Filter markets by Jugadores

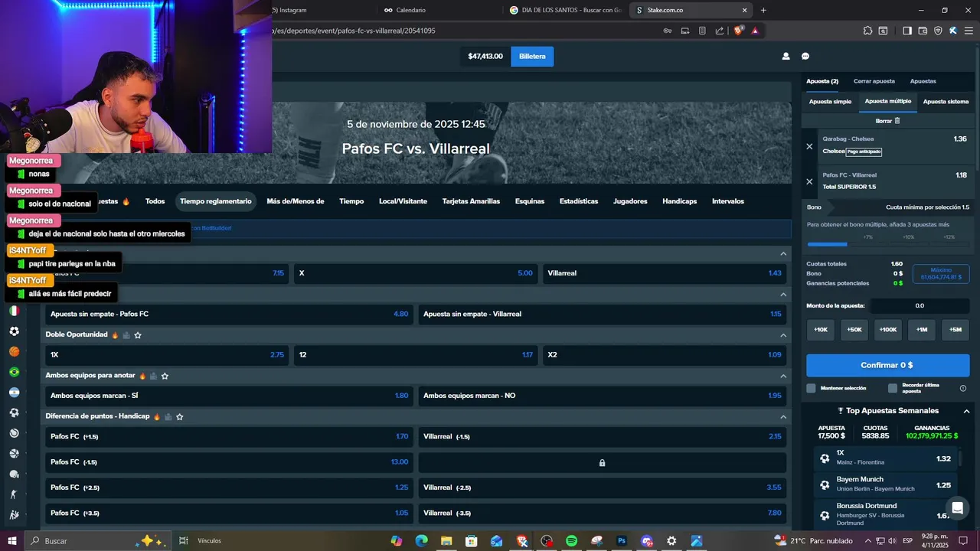click(630, 201)
